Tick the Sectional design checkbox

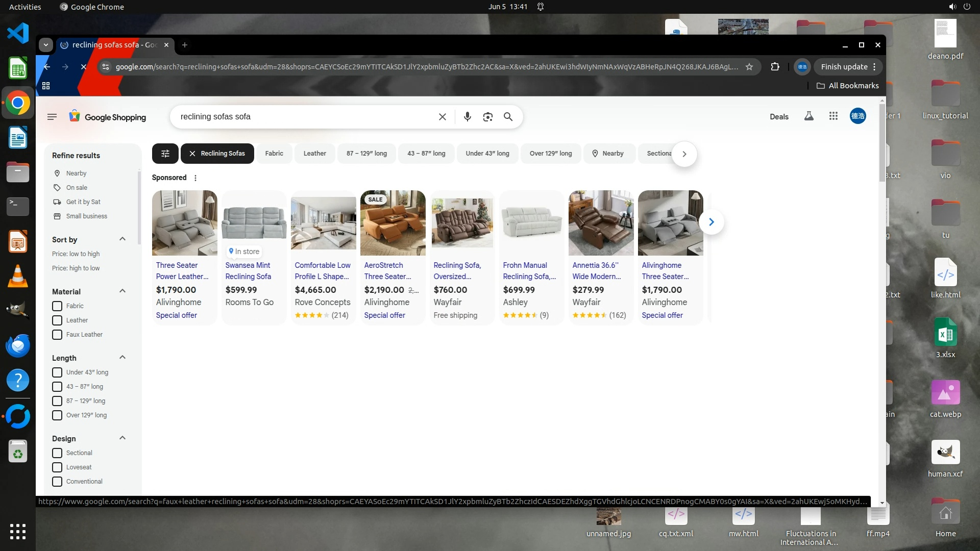[57, 453]
